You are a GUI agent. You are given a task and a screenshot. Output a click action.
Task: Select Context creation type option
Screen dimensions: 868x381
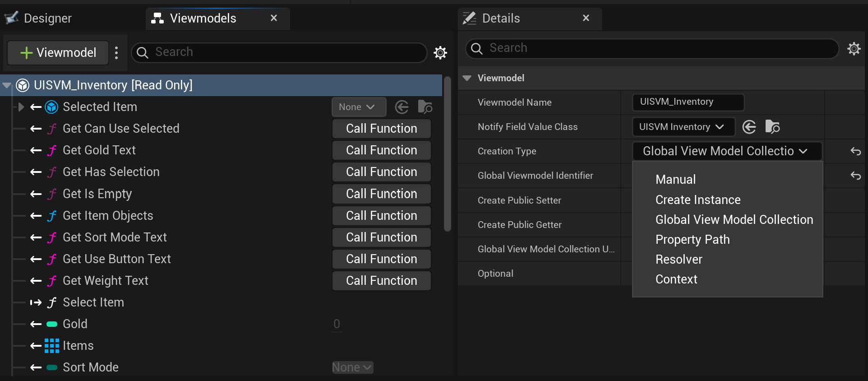coord(676,279)
